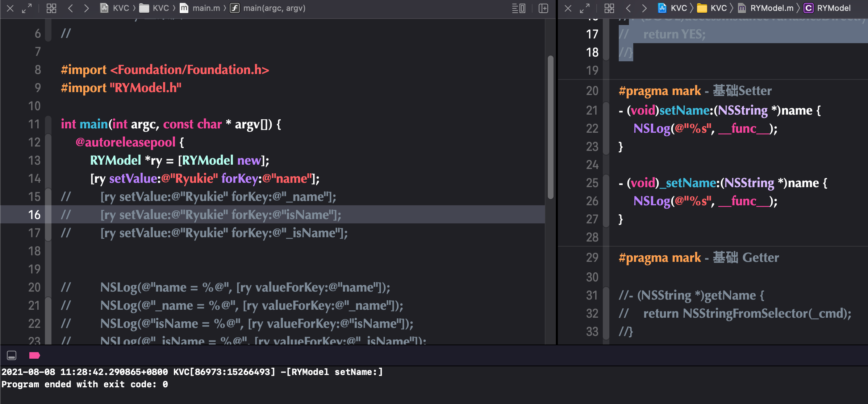
Task: Click the -[RYModel setName:] console log line
Action: point(192,372)
